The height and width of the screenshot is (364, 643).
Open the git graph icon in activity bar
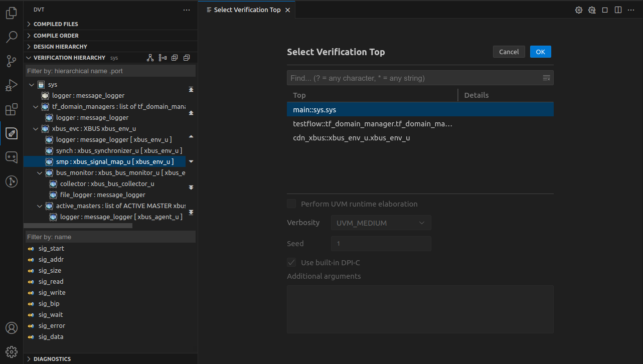click(11, 181)
